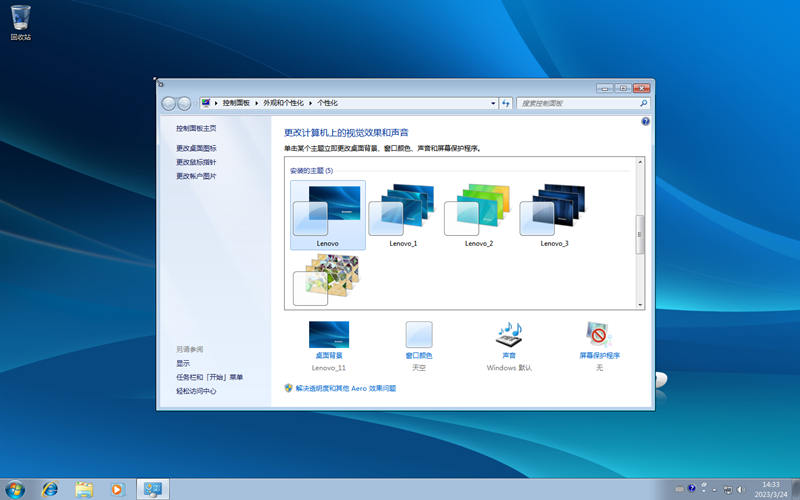Click the network tray icon
The height and width of the screenshot is (500, 800).
pyautogui.click(x=728, y=489)
